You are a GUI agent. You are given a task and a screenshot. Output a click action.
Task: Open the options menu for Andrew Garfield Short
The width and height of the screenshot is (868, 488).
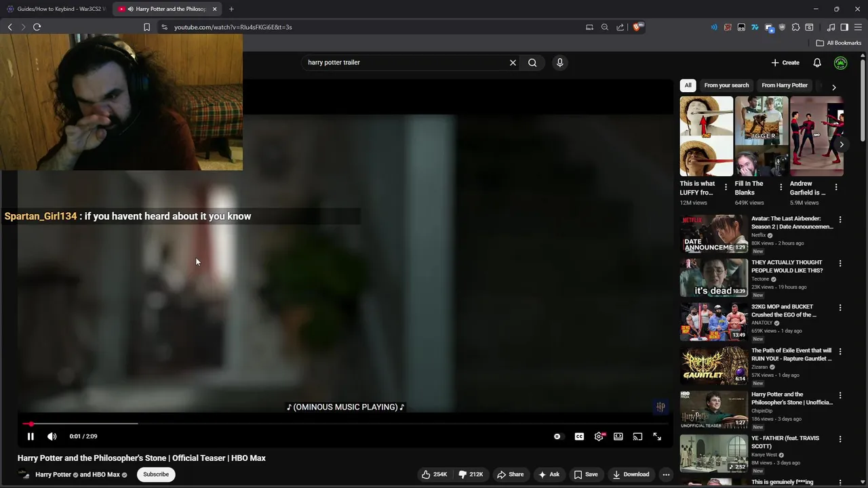point(835,187)
